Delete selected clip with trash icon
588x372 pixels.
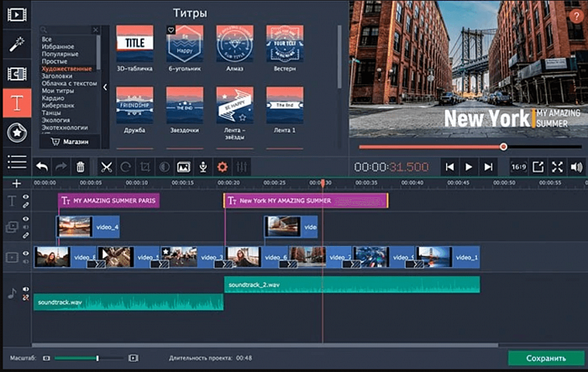(81, 167)
